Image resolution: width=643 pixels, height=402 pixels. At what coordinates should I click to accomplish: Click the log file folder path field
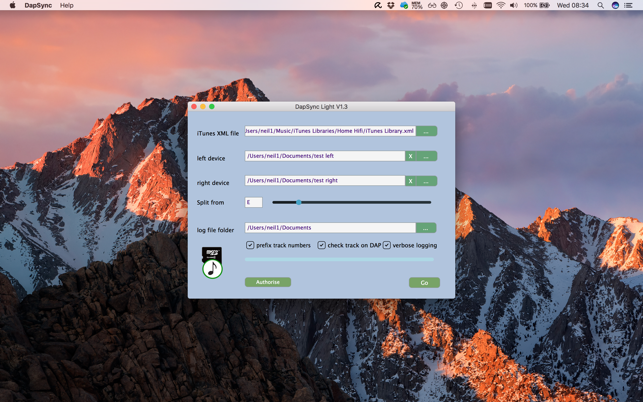tap(330, 228)
